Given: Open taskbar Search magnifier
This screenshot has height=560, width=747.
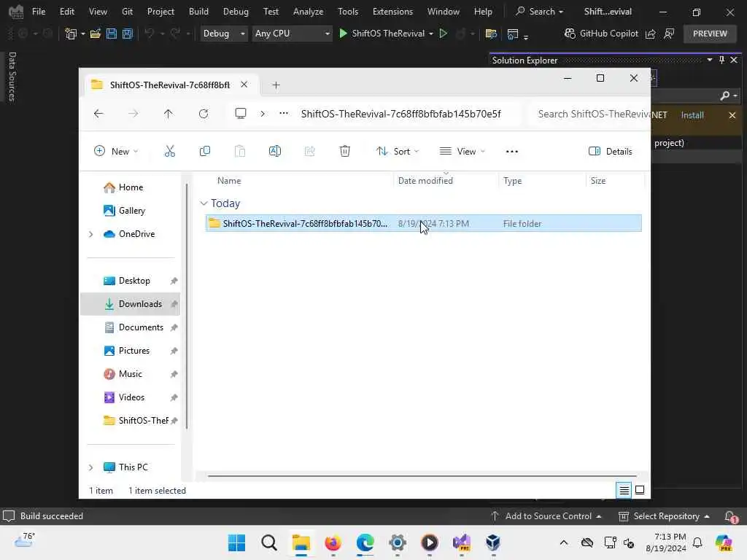Looking at the screenshot, I should (x=269, y=542).
